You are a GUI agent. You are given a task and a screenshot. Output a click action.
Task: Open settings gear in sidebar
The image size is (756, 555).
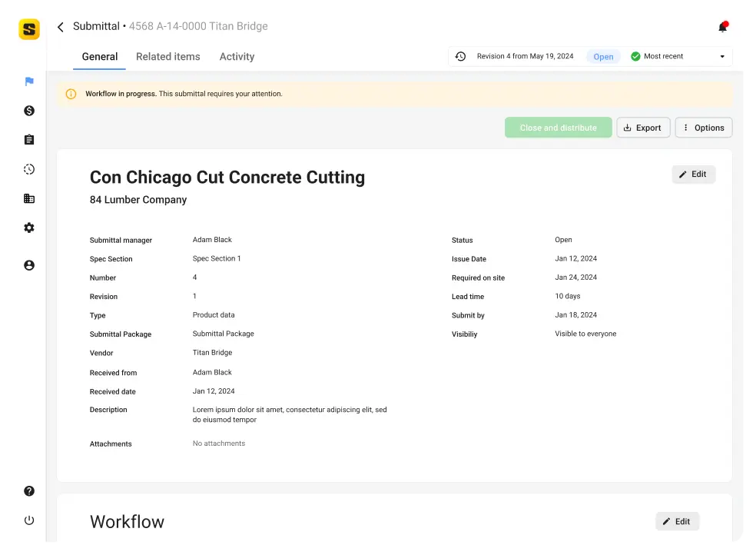pyautogui.click(x=29, y=228)
